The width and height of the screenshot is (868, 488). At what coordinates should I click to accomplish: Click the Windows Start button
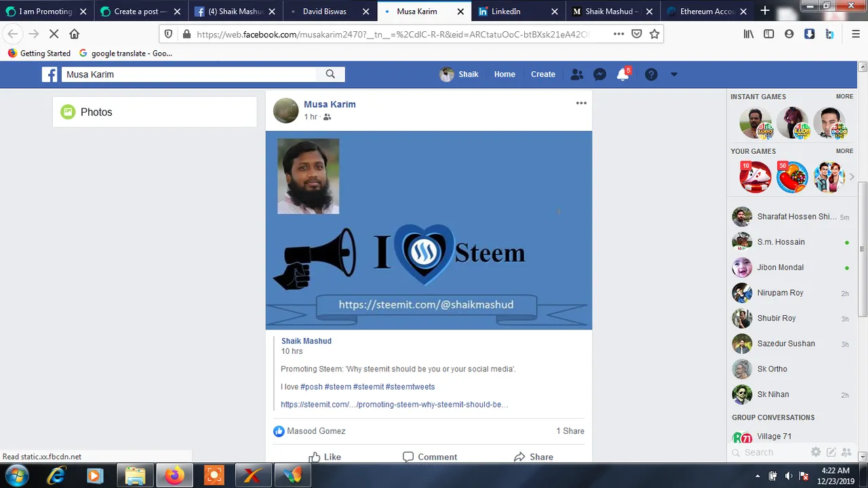click(x=17, y=475)
